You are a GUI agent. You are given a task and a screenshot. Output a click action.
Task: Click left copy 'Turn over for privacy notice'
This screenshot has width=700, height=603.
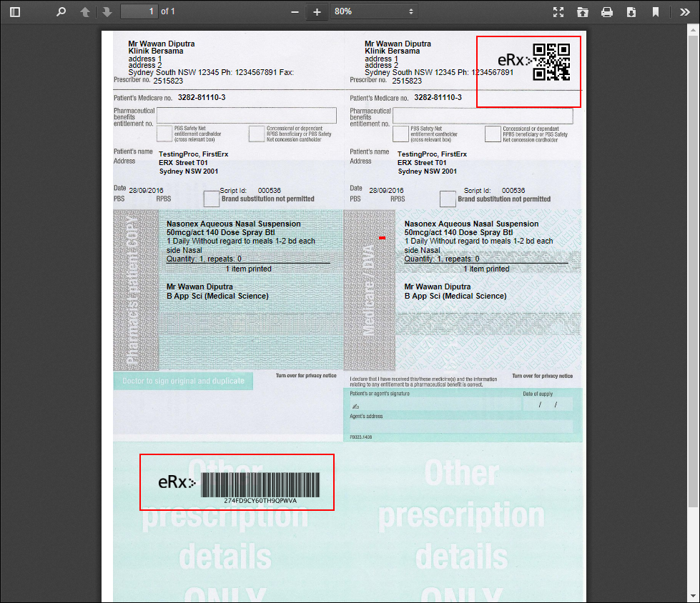[306, 376]
